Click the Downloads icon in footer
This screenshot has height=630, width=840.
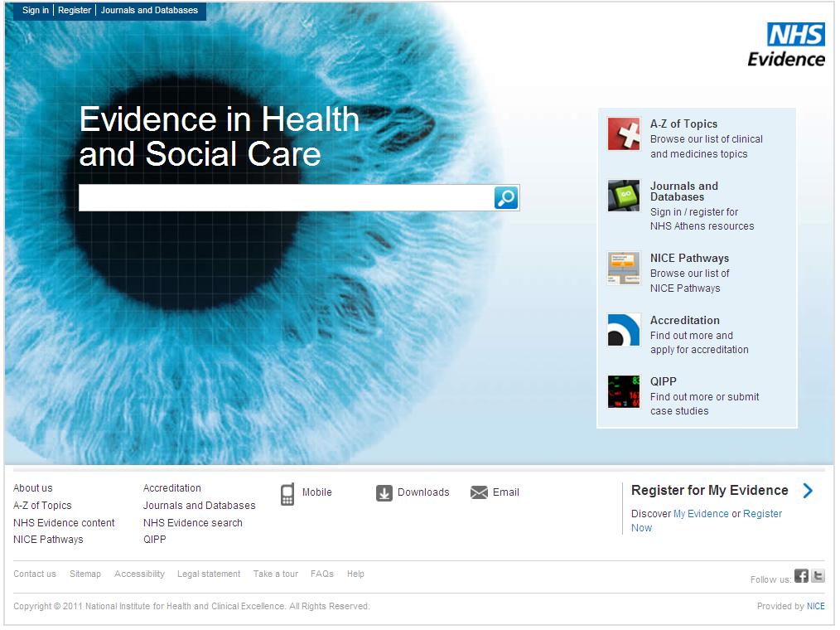384,492
